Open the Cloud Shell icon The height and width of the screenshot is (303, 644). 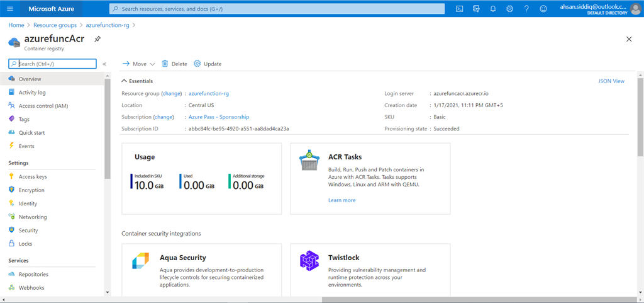(x=460, y=9)
